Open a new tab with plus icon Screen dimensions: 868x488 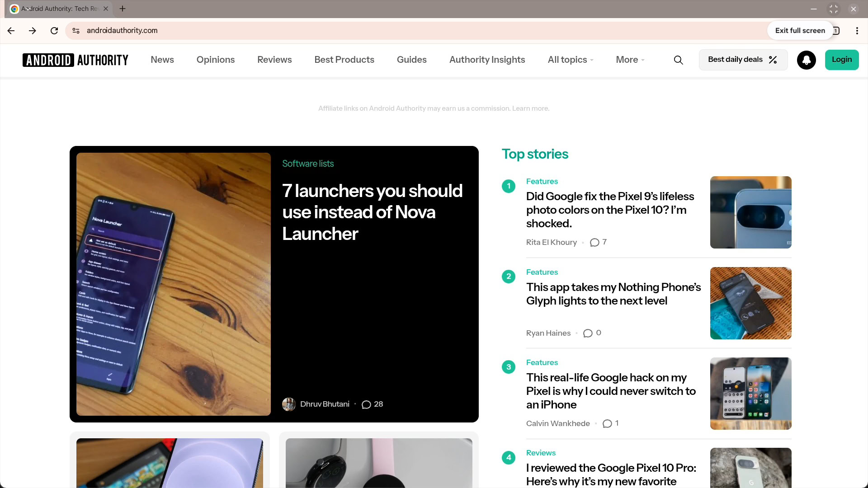coord(123,9)
